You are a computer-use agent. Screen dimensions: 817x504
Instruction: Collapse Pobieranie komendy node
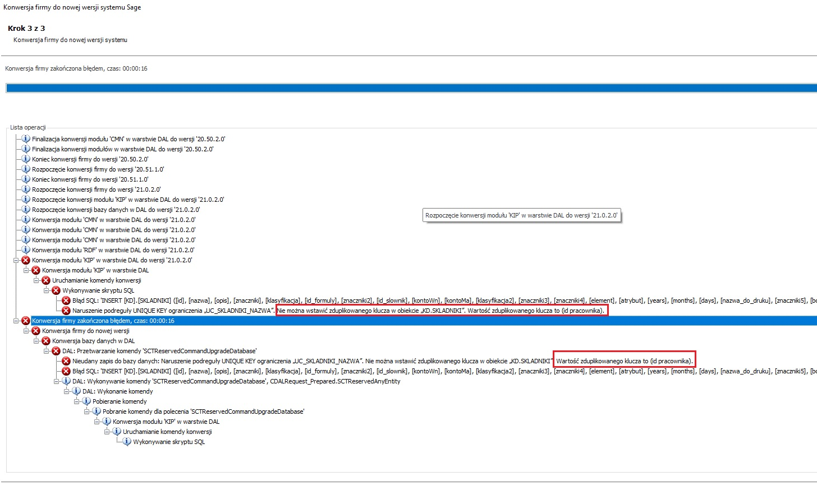click(x=77, y=401)
